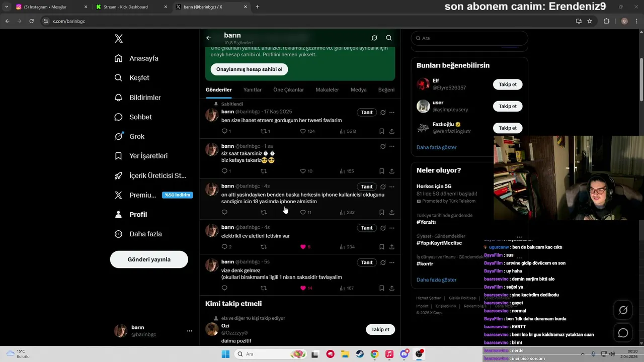Viewport: 644px width, 362px height.
Task: Like the iphone almistim tweet
Action: 306,212
